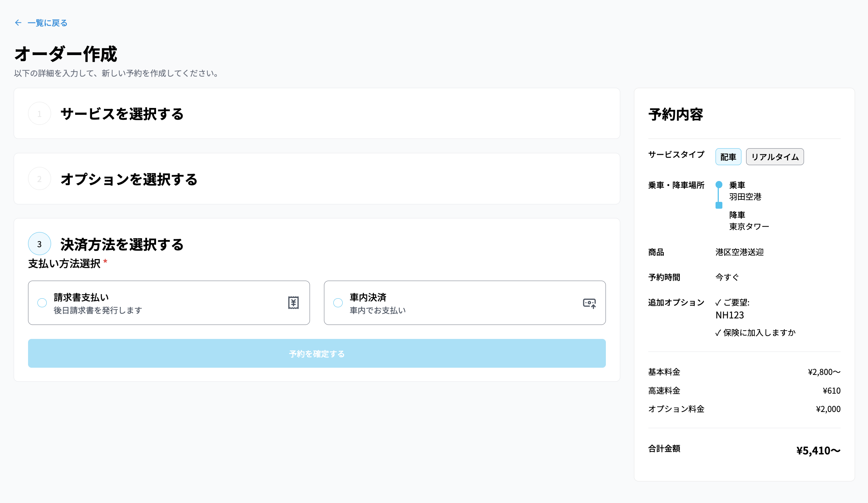868x503 pixels.
Task: Click the step 1 circle icon
Action: pyautogui.click(x=40, y=114)
